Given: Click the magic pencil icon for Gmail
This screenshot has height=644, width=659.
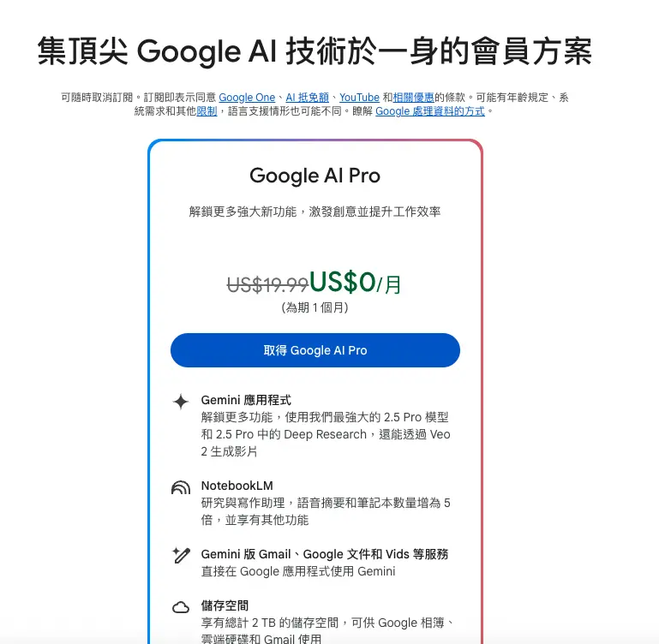Looking at the screenshot, I should point(181,555).
